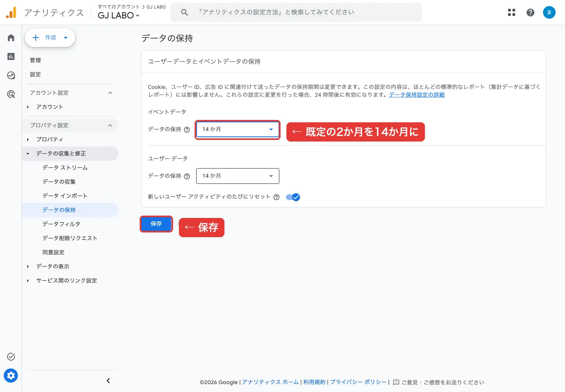Toggle reset on new user activity switch
The width and height of the screenshot is (565, 392).
pos(293,197)
